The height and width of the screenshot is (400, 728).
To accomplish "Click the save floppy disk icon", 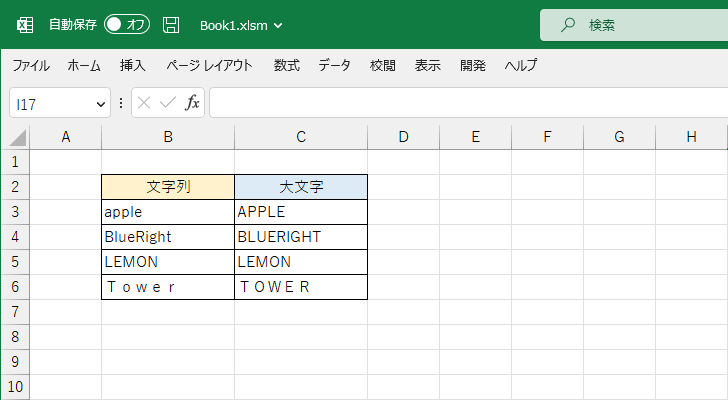I will point(171,25).
